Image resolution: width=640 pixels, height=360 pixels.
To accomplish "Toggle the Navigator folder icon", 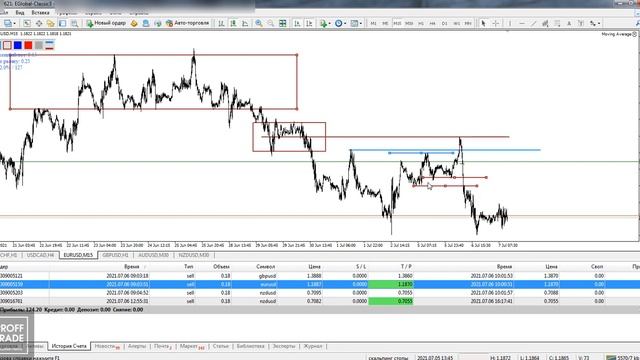I will (51, 23).
